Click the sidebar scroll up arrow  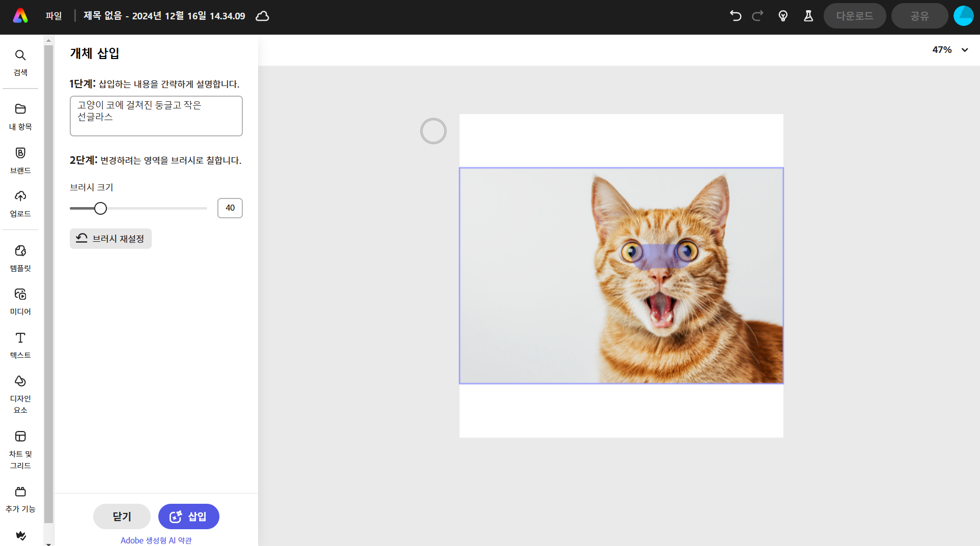[48, 40]
